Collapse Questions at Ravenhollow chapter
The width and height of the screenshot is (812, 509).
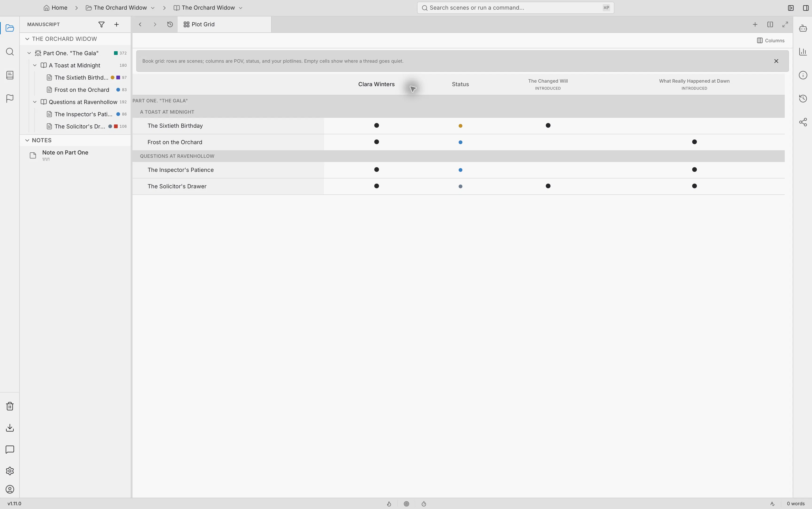point(35,102)
